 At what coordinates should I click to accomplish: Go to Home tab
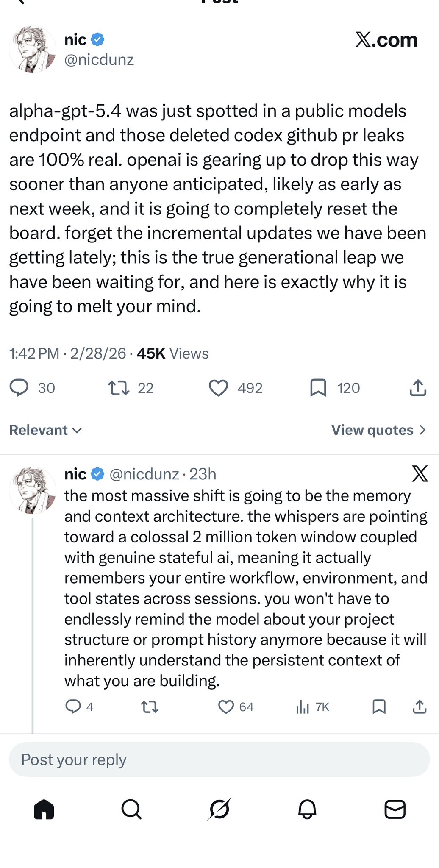[x=44, y=810]
